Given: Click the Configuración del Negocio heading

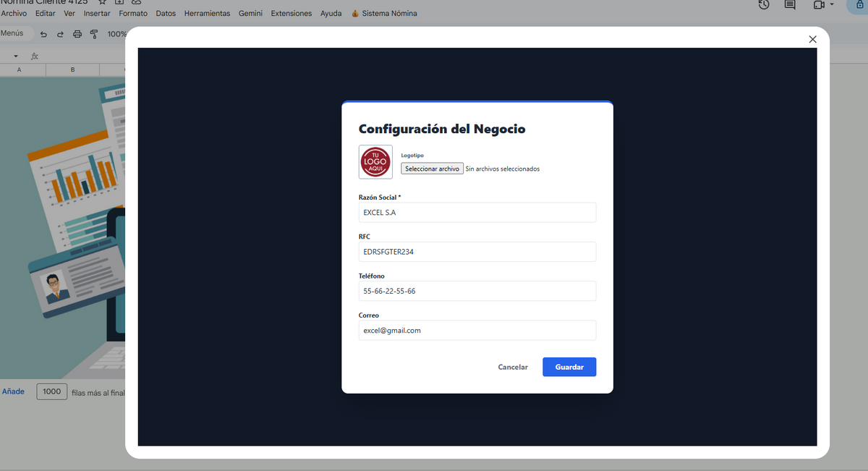Looking at the screenshot, I should coord(442,129).
